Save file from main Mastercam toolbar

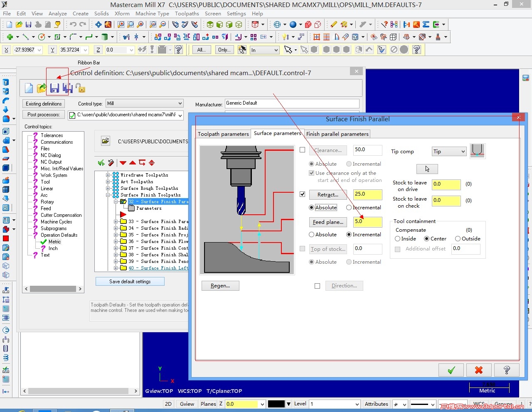[x=28, y=25]
